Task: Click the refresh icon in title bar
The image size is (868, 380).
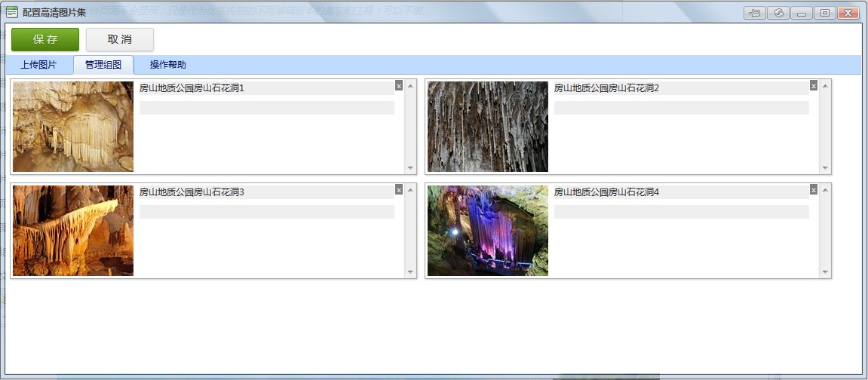Action: [778, 13]
